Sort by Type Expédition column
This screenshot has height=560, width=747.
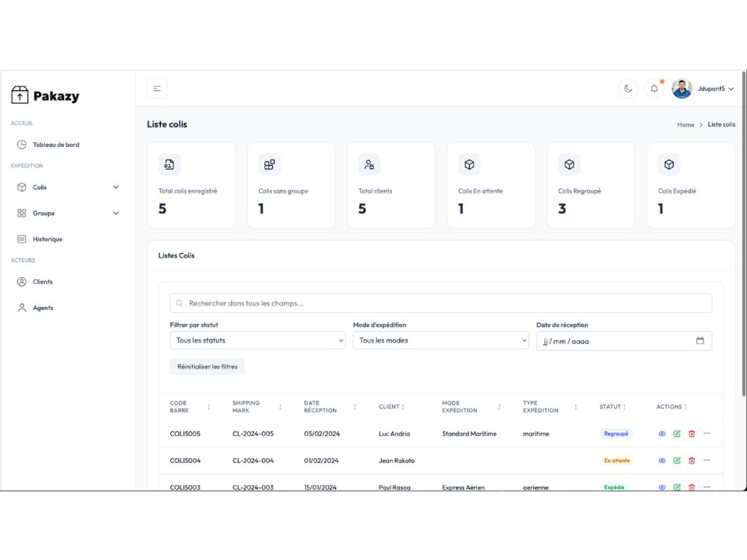(x=575, y=407)
